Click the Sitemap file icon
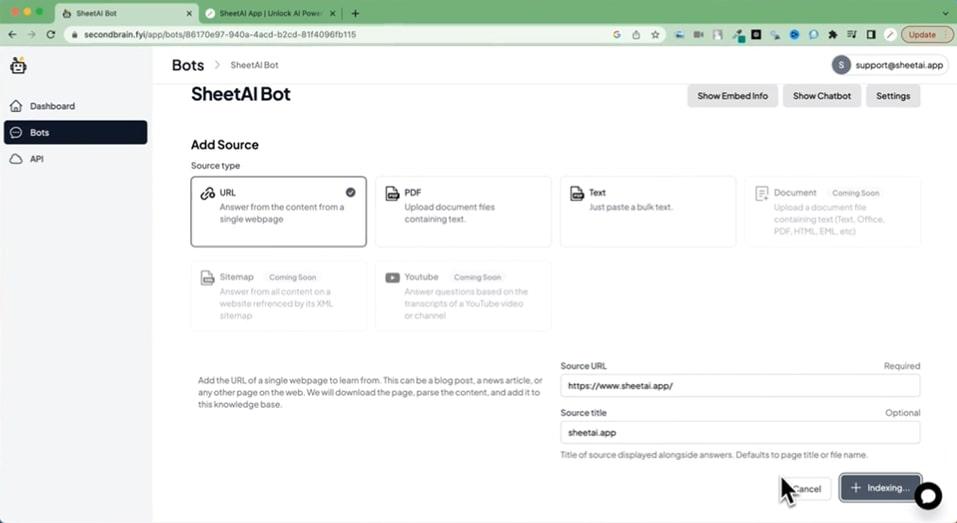 [x=208, y=278]
